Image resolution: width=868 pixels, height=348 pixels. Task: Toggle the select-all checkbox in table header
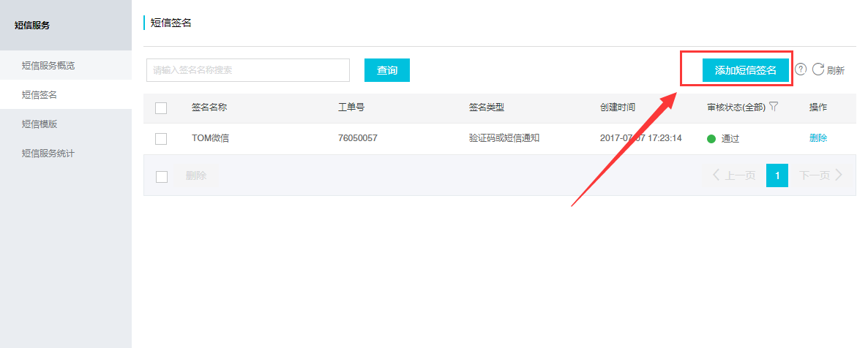(162, 108)
